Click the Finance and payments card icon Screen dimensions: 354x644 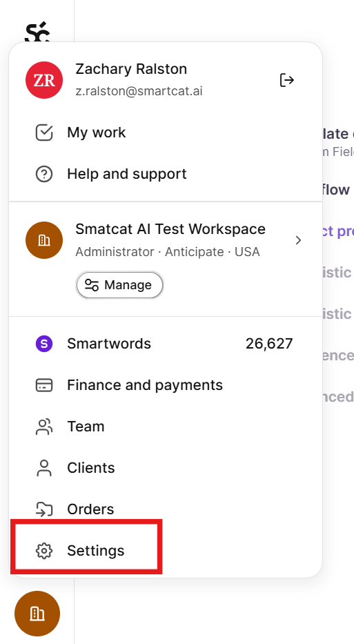coord(44,385)
